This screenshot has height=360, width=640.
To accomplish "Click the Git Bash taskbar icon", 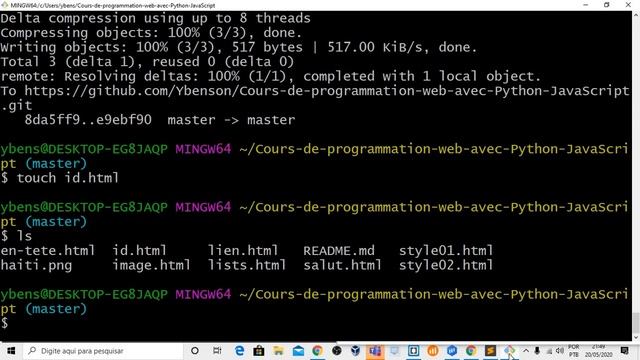I will (509, 351).
